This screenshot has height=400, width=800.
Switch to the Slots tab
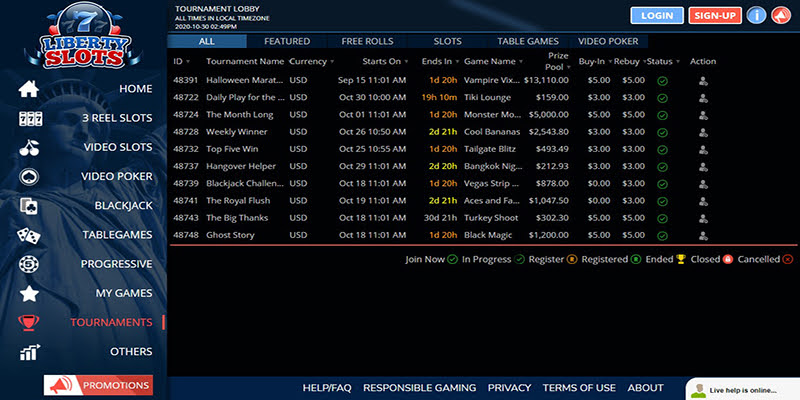447,41
